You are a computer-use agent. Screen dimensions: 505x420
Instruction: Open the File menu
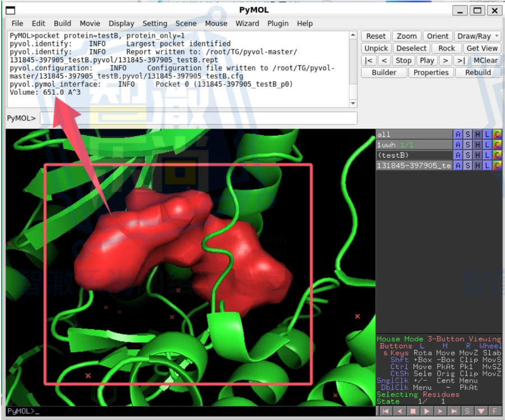point(17,24)
